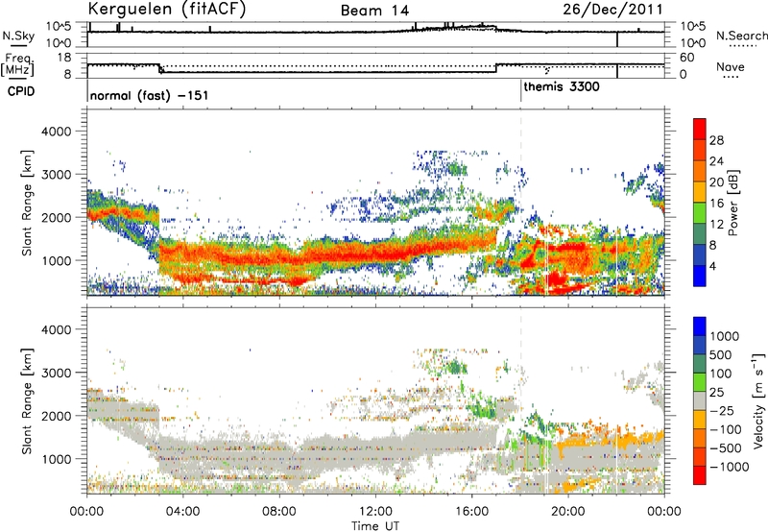The width and height of the screenshot is (768, 532).
Task: Click the 'N.Sky' legend label
Action: coord(18,36)
